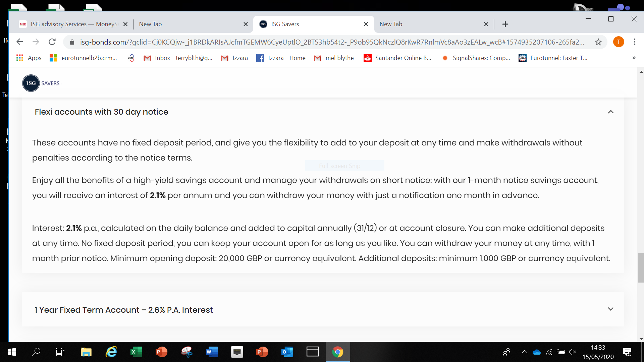644x362 pixels.
Task: Open Outlook from the taskbar
Action: click(287, 352)
